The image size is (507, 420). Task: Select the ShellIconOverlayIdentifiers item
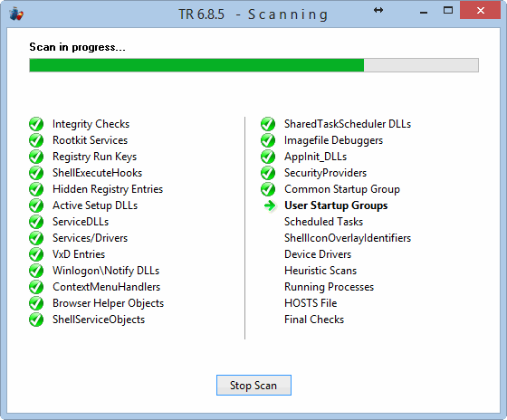[348, 238]
